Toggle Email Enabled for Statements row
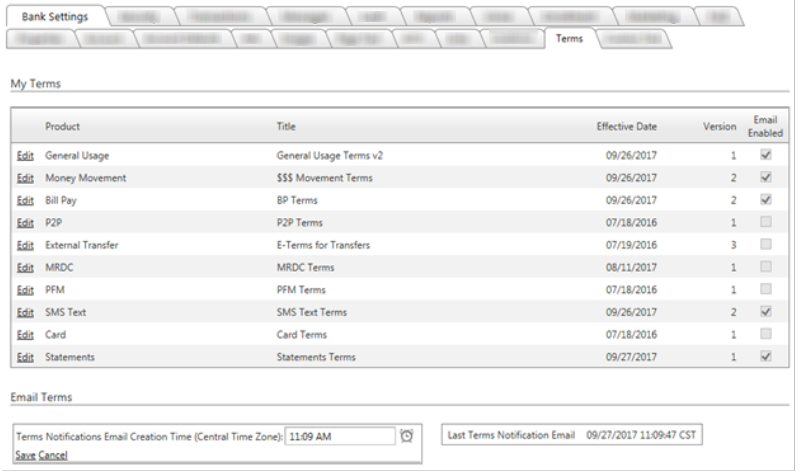 coord(766,356)
